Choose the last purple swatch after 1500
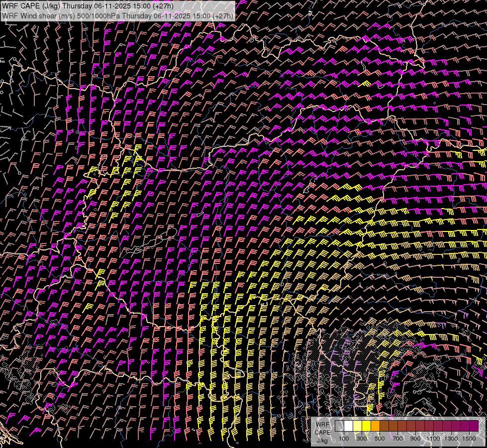Screen dimensions: 487x448 [474, 426]
